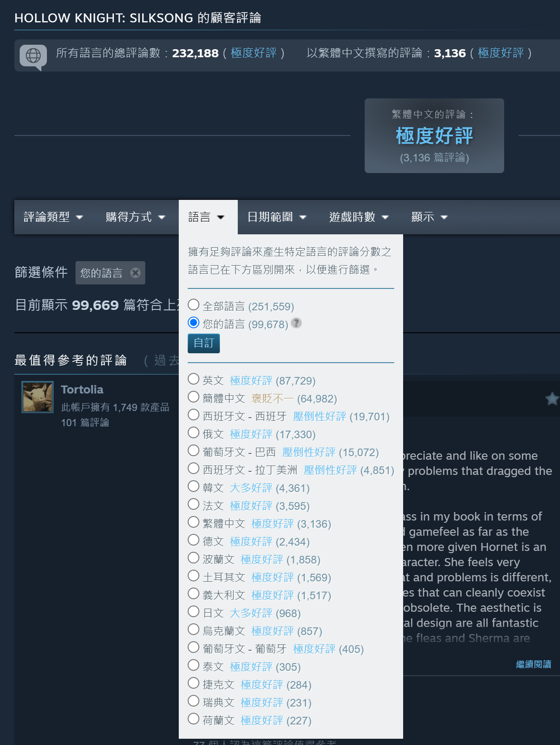This screenshot has width=560, height=745.
Task: Select 繁體中文 radio option in list
Action: [194, 522]
